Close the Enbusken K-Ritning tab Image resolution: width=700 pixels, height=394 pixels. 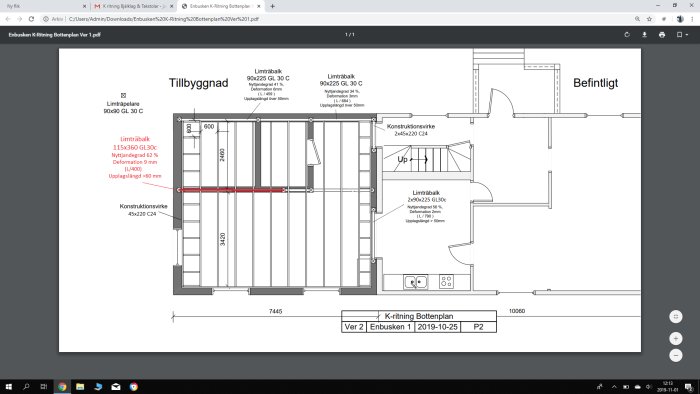click(258, 6)
